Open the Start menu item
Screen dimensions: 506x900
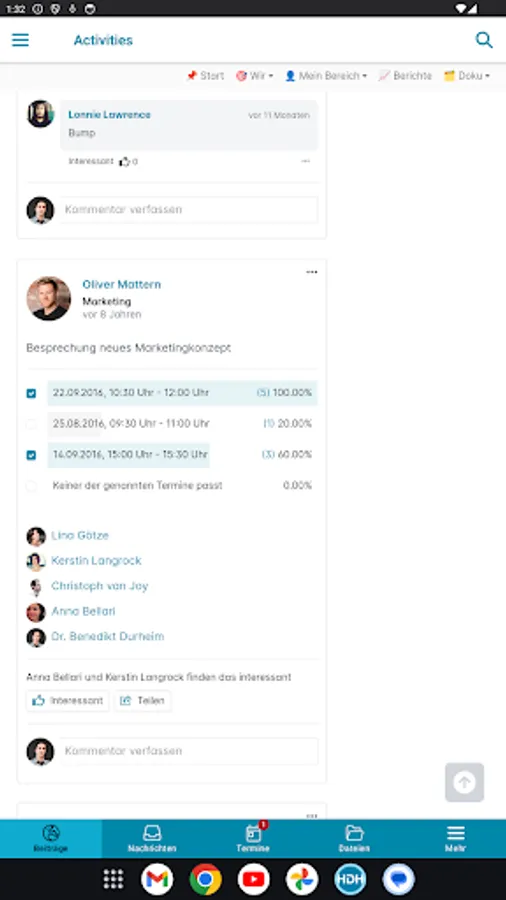[x=205, y=76]
